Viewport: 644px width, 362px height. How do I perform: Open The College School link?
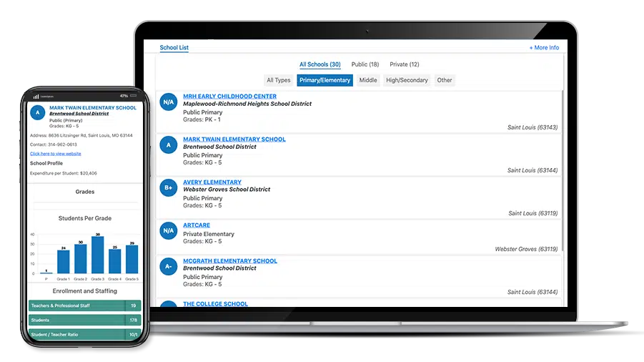coord(215,303)
